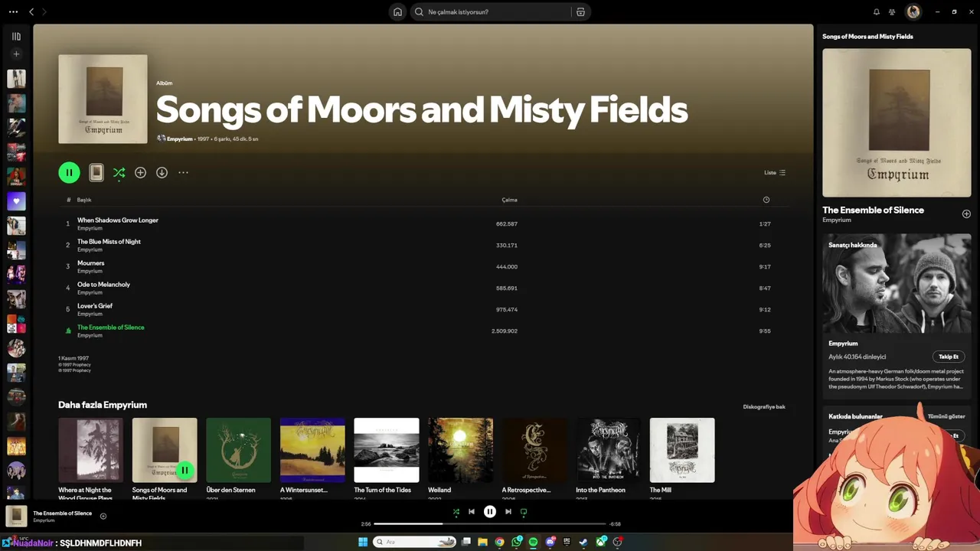Viewport: 980px width, 551px height.
Task: Add current song via plus icon in right panel
Action: pyautogui.click(x=966, y=214)
